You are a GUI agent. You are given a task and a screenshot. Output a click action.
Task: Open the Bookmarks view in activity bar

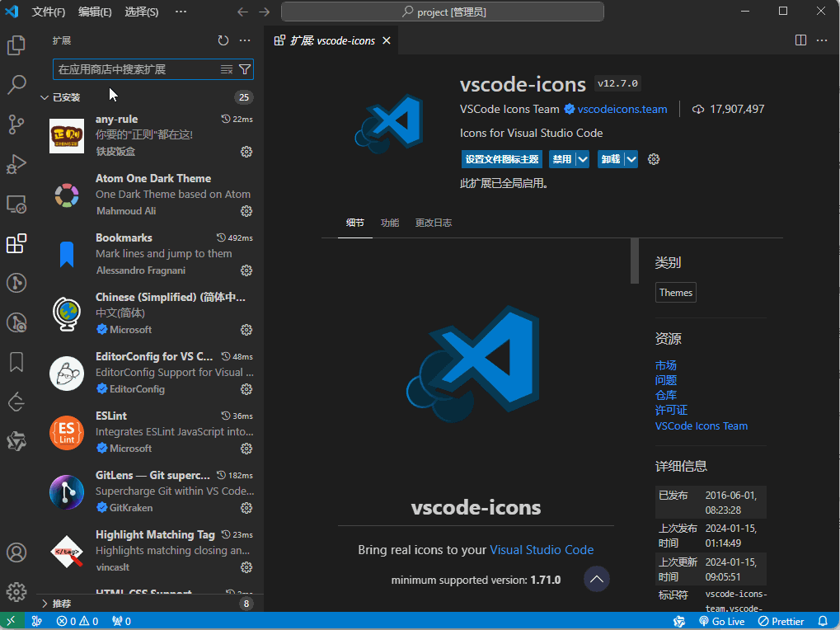[16, 362]
